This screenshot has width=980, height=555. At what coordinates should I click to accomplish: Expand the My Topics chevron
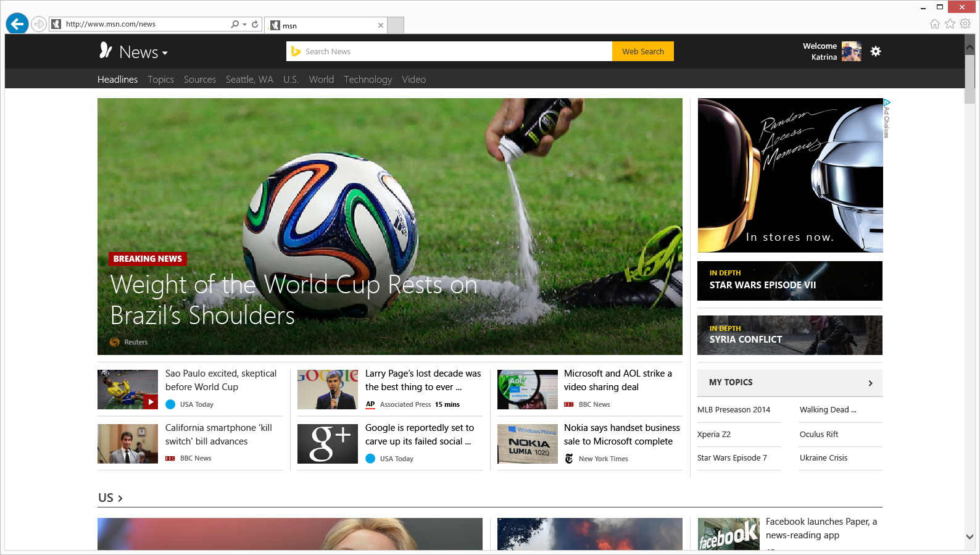(870, 383)
